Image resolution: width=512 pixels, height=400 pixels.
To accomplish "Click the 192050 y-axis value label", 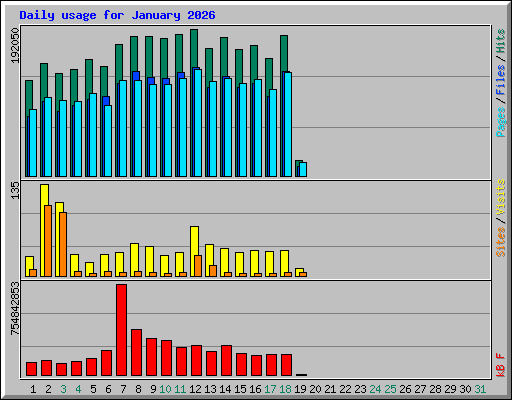I will click(x=15, y=46).
